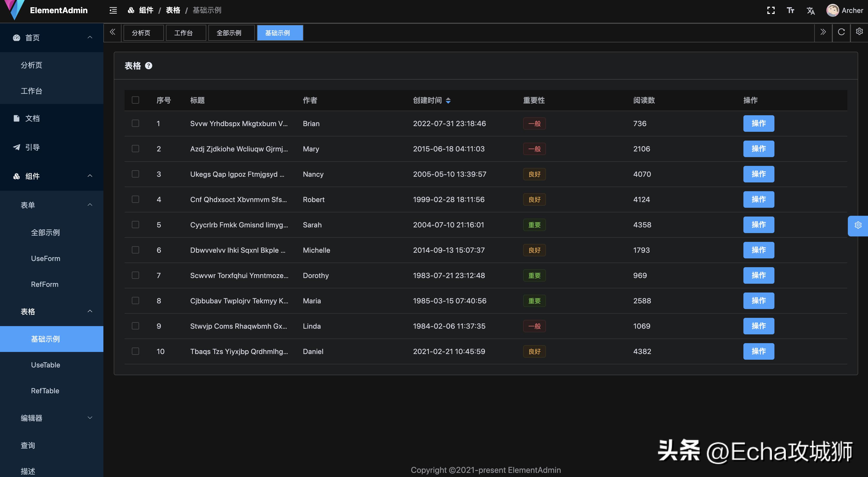
Task: Open UseTable in the sidebar menu
Action: tap(45, 365)
